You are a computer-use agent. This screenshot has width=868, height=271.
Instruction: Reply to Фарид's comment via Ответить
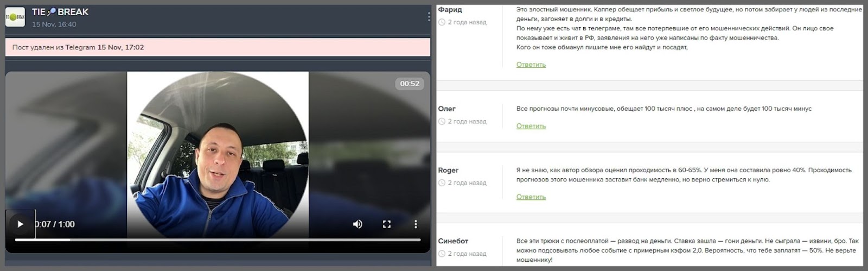531,65
